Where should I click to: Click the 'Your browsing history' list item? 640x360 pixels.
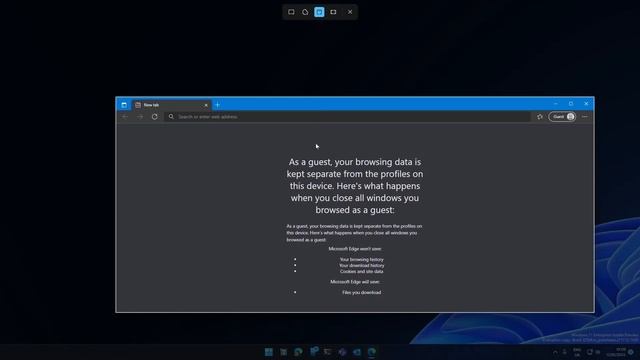[x=362, y=259]
